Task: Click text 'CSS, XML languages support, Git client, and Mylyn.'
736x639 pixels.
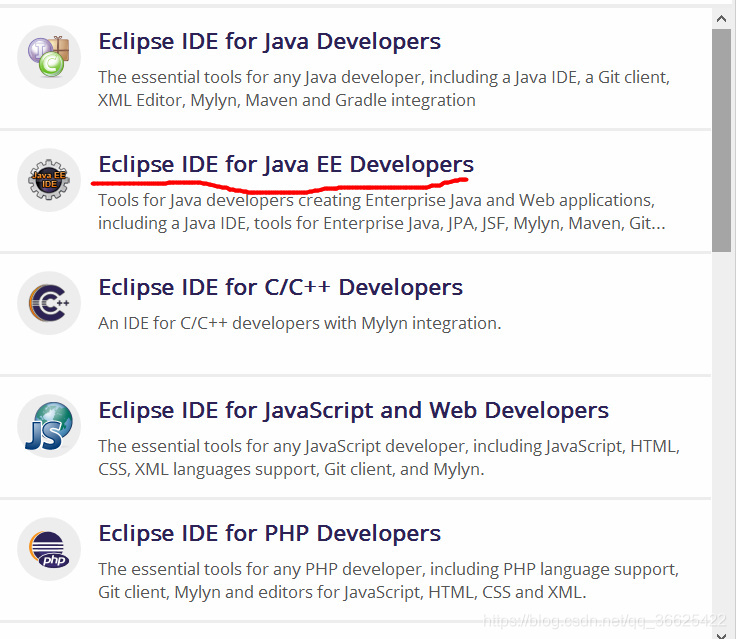Action: pos(291,469)
